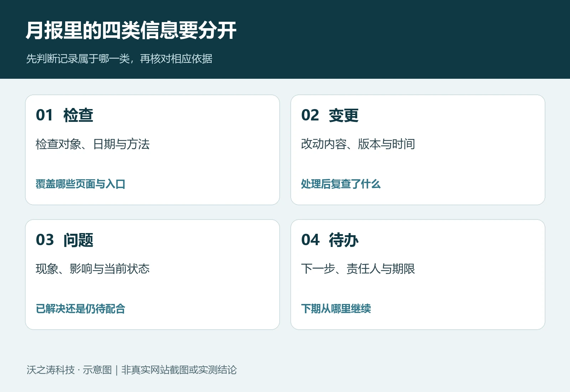Click subtitle 先判断记录属于哪一类，再核对相应依据
The height and width of the screenshot is (392, 570).
coord(119,58)
